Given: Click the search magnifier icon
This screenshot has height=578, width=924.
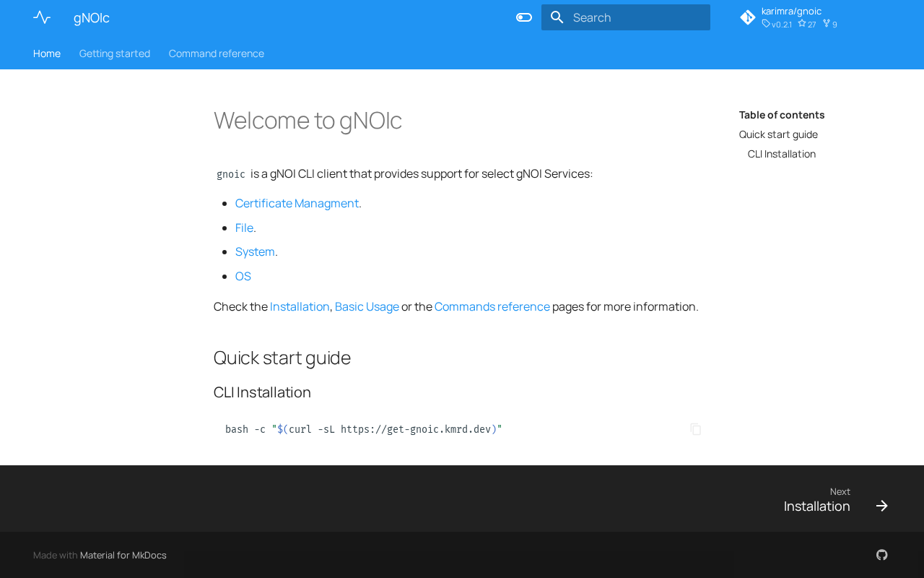Looking at the screenshot, I should 557,17.
